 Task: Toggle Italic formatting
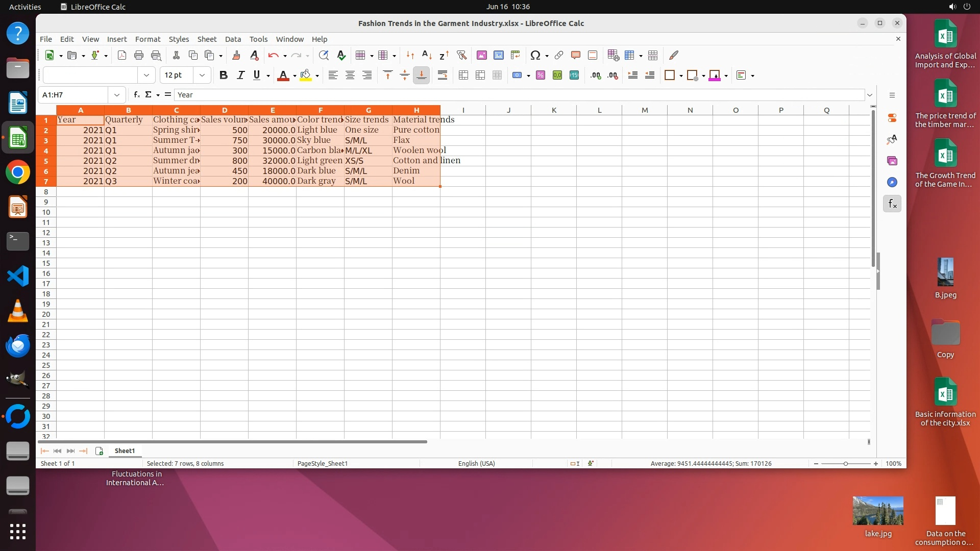click(240, 76)
